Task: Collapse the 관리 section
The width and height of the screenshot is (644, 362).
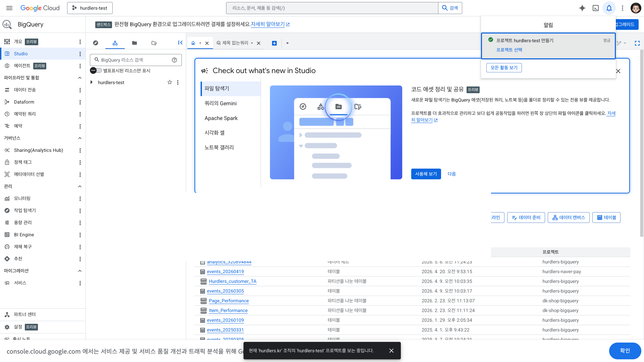Action: [80, 186]
